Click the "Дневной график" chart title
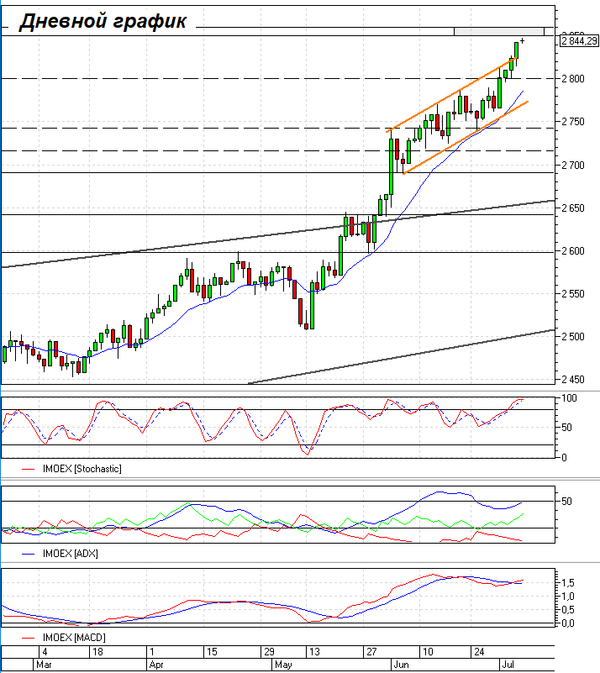 click(103, 21)
